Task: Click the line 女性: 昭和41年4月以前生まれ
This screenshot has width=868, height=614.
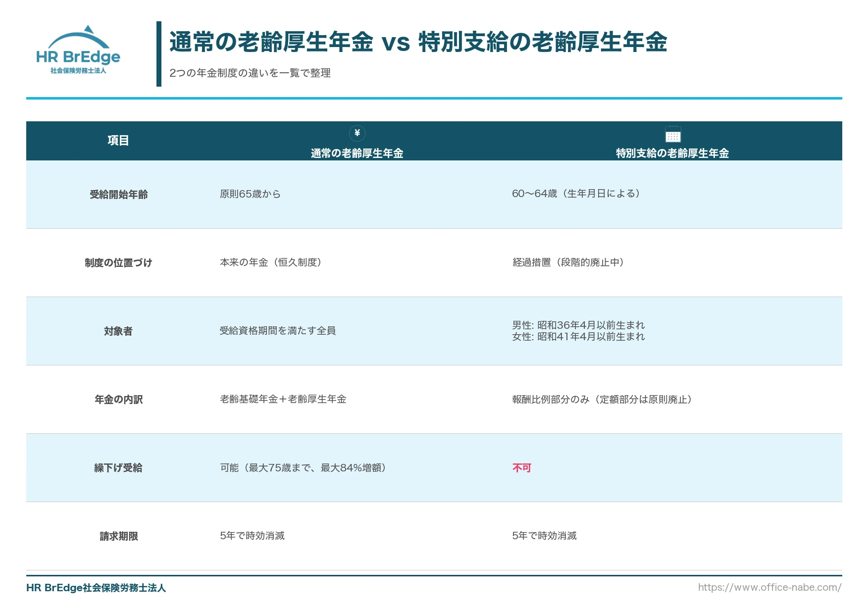Action: click(x=578, y=337)
